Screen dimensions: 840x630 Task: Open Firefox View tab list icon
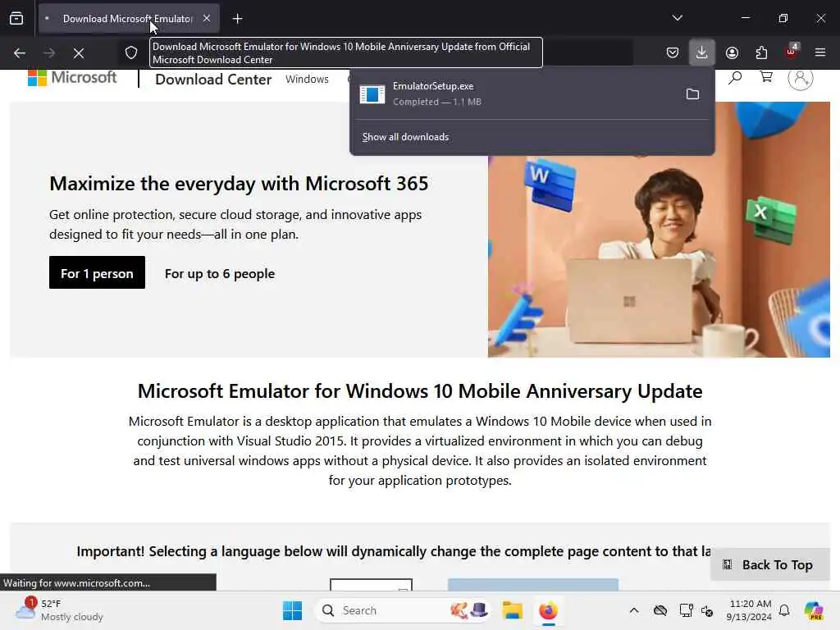coord(16,19)
